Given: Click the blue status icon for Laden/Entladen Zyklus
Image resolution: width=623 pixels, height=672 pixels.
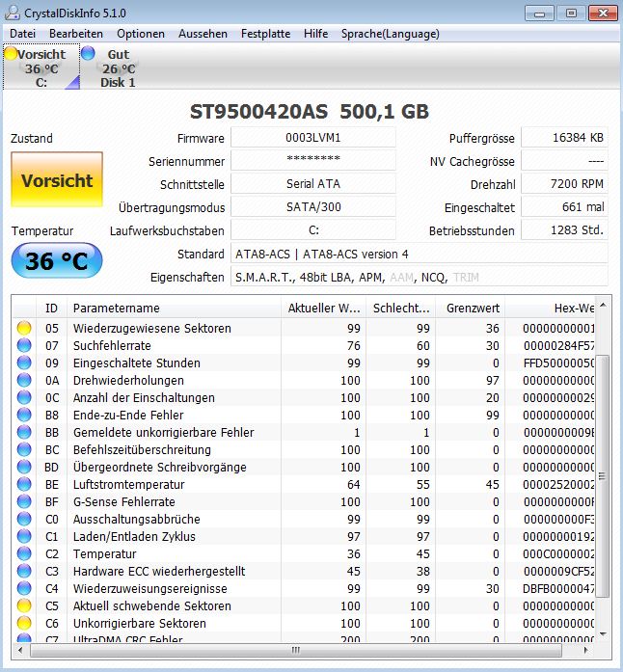Looking at the screenshot, I should (x=24, y=537).
